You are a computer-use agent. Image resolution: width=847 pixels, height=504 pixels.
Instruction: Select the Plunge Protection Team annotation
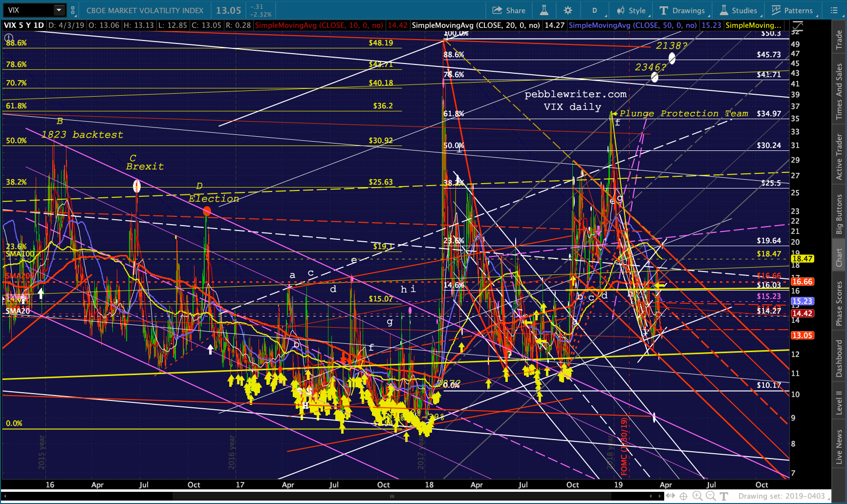point(684,114)
